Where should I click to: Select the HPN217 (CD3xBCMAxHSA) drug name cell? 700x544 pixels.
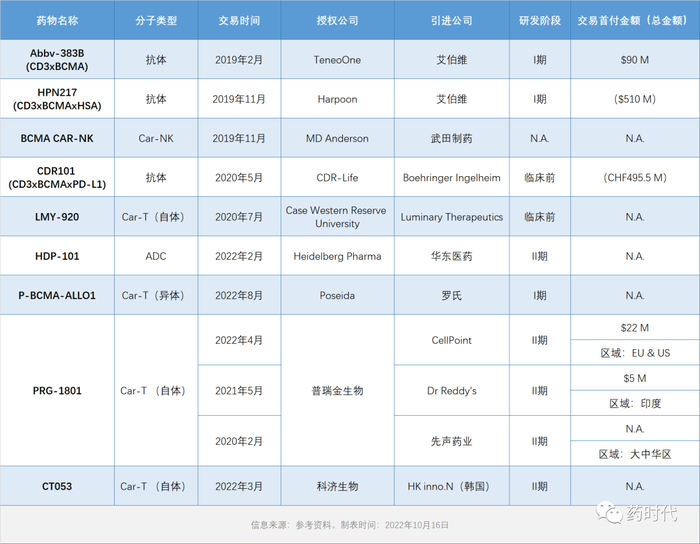point(57,99)
